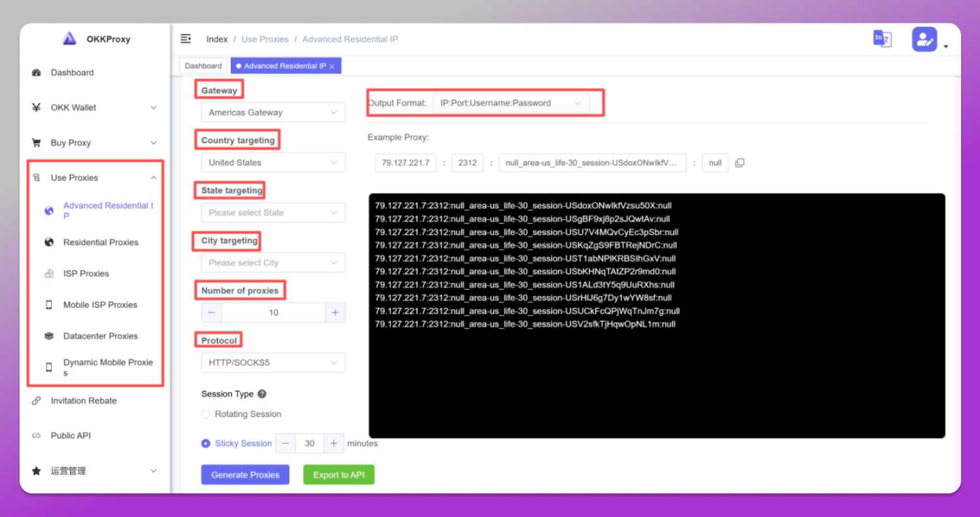
Task: Click the example proxy IP field 79.127.221.7
Action: (406, 163)
